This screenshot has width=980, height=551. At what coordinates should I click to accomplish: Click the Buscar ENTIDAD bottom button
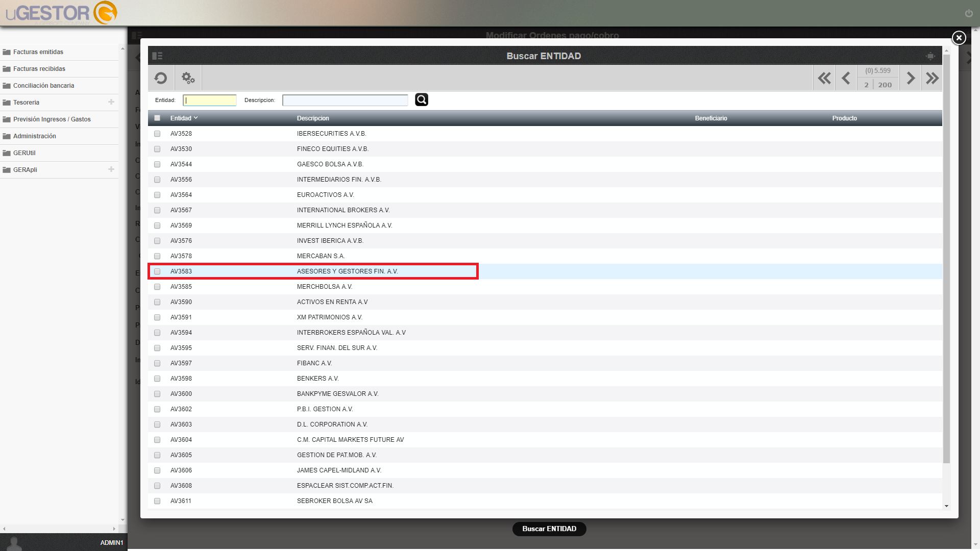549,529
